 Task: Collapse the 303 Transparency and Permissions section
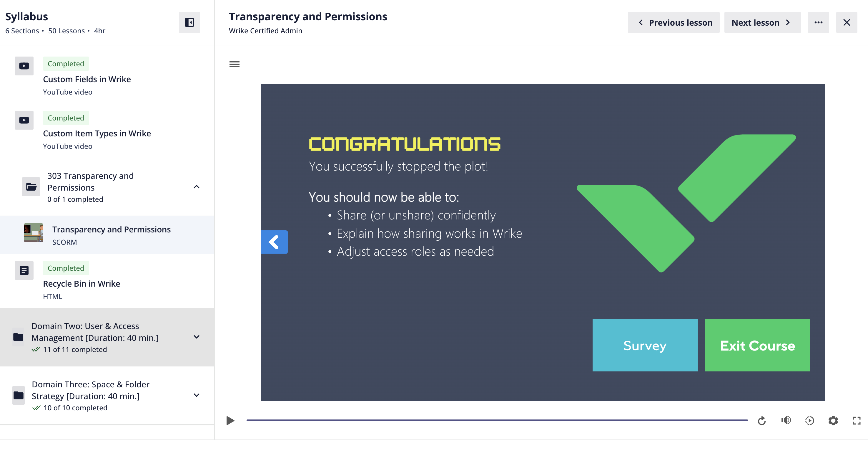[x=197, y=187]
